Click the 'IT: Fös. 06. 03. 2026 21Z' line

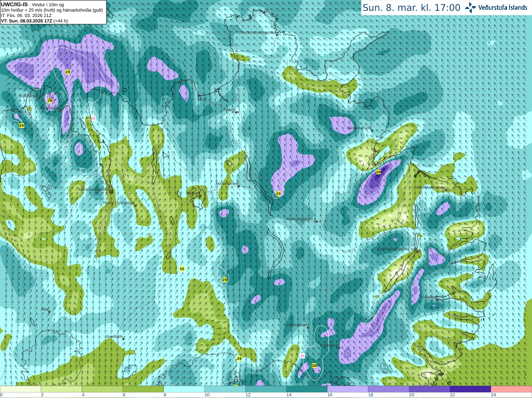click(x=27, y=15)
